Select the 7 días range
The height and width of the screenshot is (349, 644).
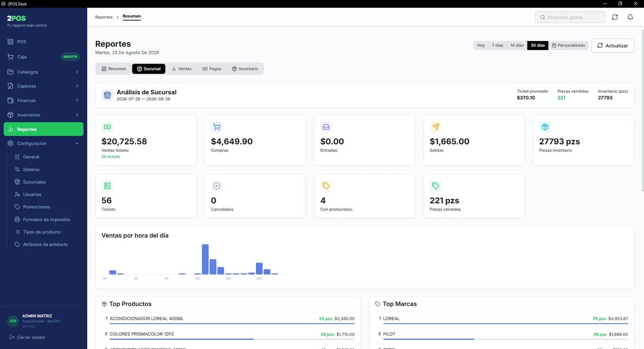497,45
